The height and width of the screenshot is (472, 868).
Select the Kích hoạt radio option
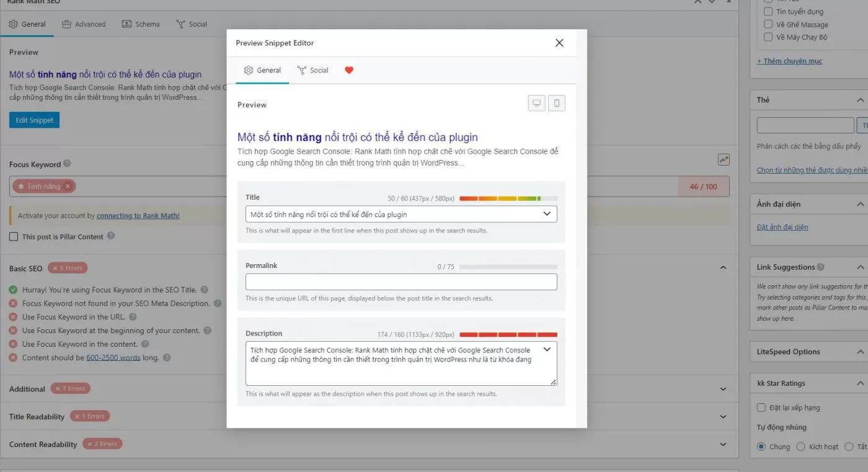tap(800, 447)
